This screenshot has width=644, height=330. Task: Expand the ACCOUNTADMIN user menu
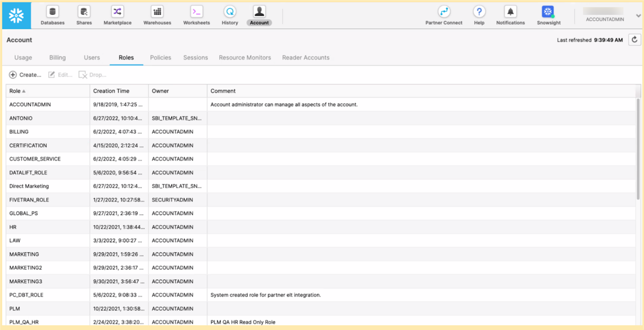(x=638, y=16)
